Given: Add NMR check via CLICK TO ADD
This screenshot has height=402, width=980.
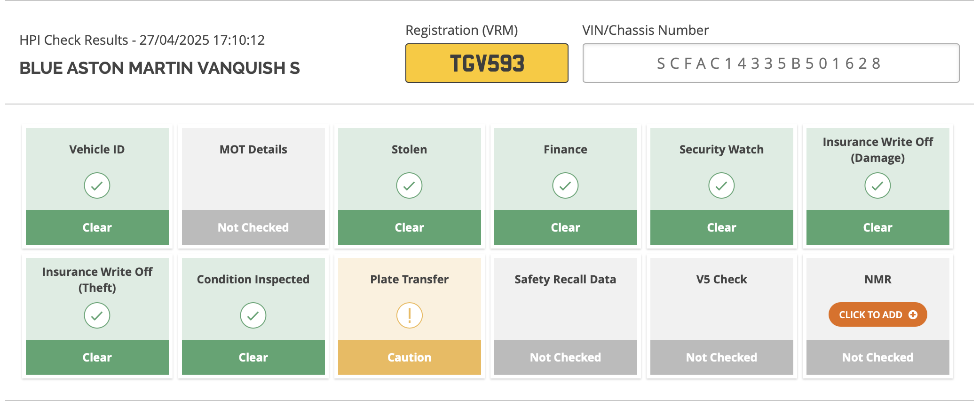Looking at the screenshot, I should point(877,314).
